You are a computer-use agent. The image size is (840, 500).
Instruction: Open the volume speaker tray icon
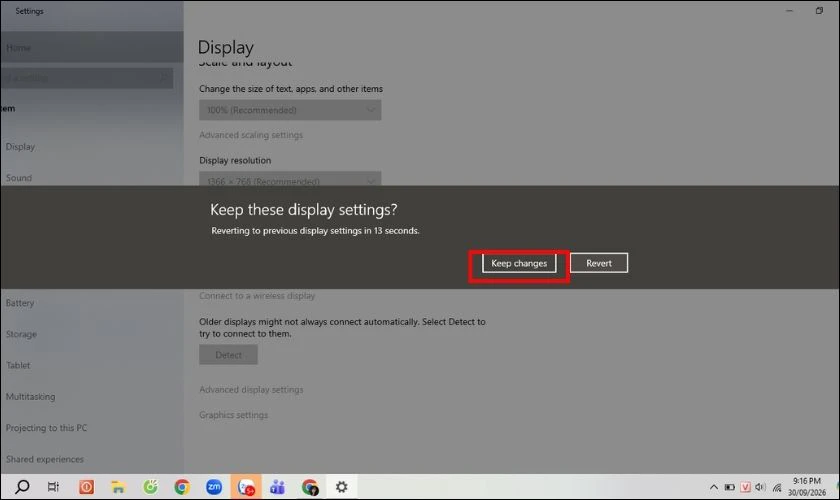pyautogui.click(x=760, y=487)
